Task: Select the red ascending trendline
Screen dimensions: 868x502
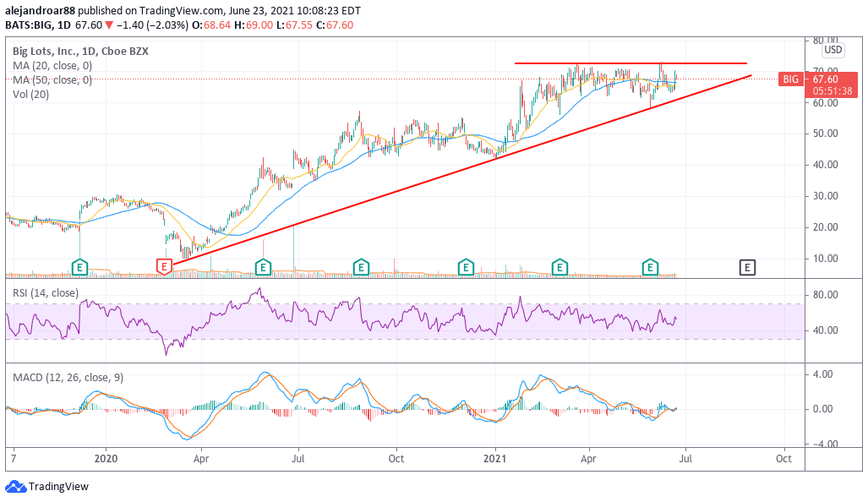Action: [461, 169]
